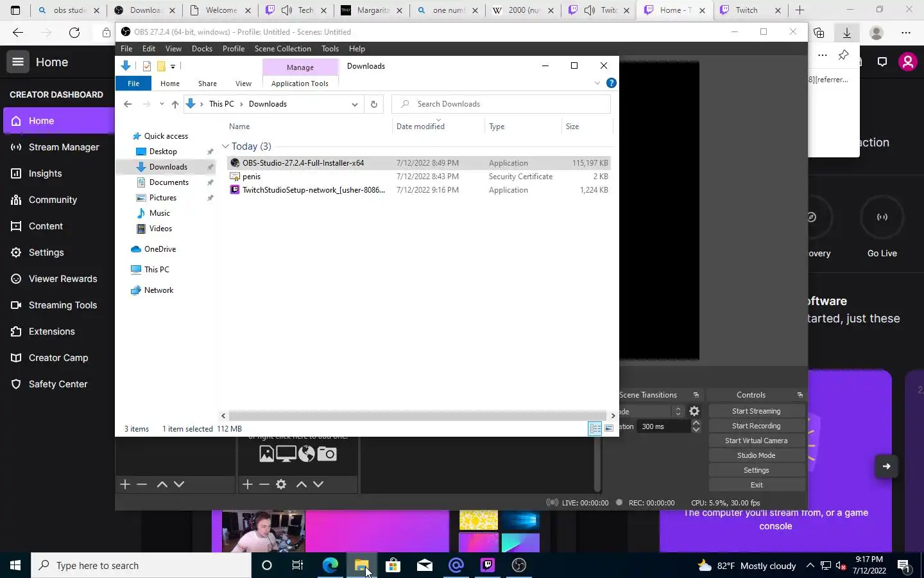Toggle Start Virtual Camera in OBS
This screenshot has width=924, height=578.
[x=757, y=441]
